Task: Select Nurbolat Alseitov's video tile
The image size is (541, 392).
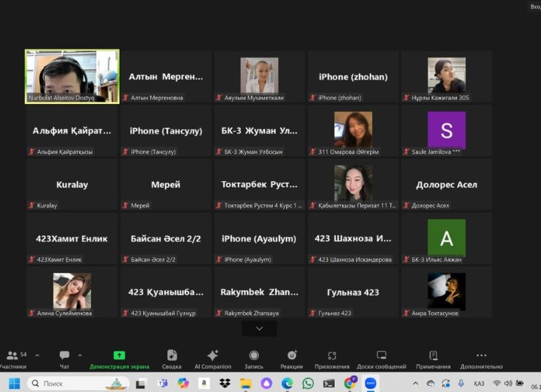Action: [72, 76]
